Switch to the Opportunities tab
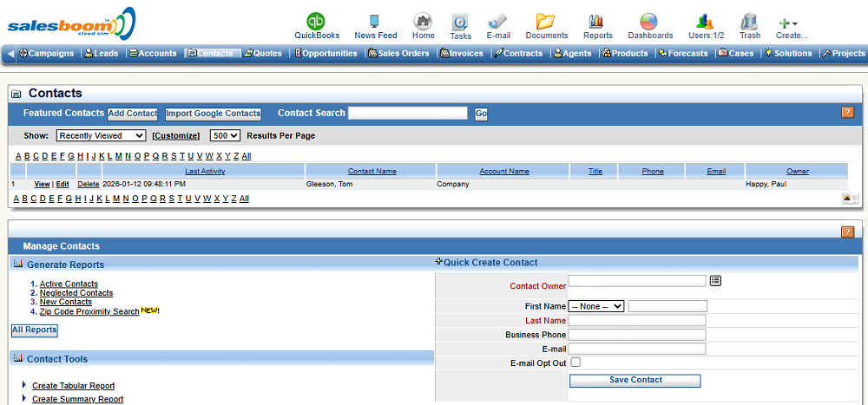The height and width of the screenshot is (405, 868). pyautogui.click(x=326, y=54)
